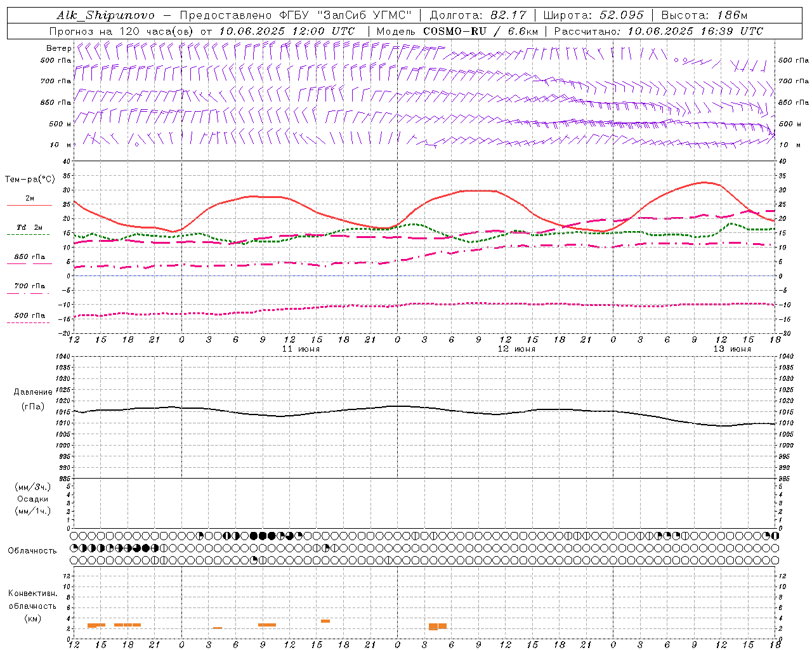Click the date label 13 июня
This screenshot has width=812, height=650.
tap(732, 349)
